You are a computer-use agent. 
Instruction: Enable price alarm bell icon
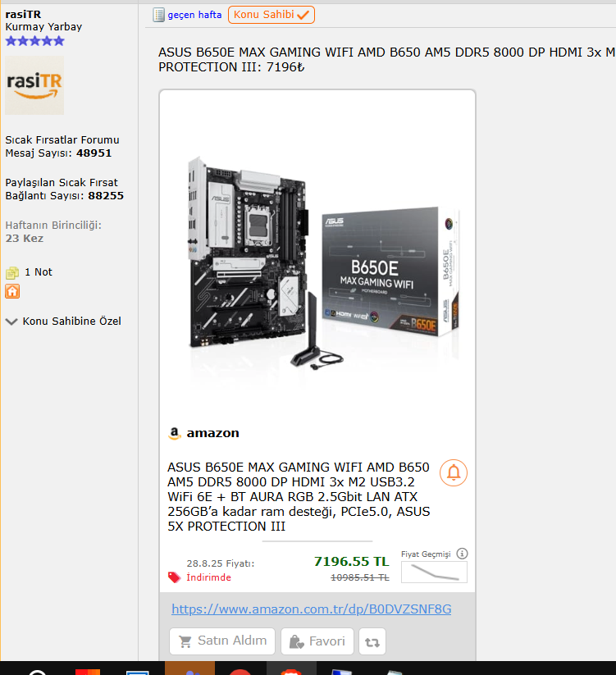(x=454, y=472)
